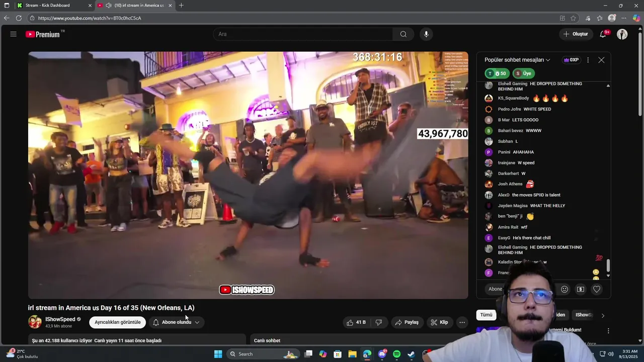Click chat user 'K5_SquareBody'
The width and height of the screenshot is (644, 362).
coord(513,98)
